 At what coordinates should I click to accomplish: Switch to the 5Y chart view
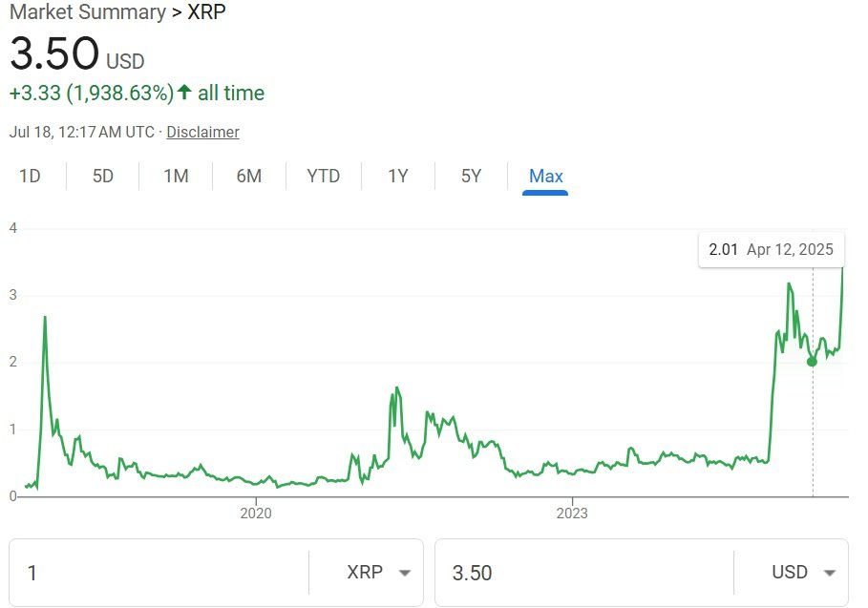tap(470, 176)
